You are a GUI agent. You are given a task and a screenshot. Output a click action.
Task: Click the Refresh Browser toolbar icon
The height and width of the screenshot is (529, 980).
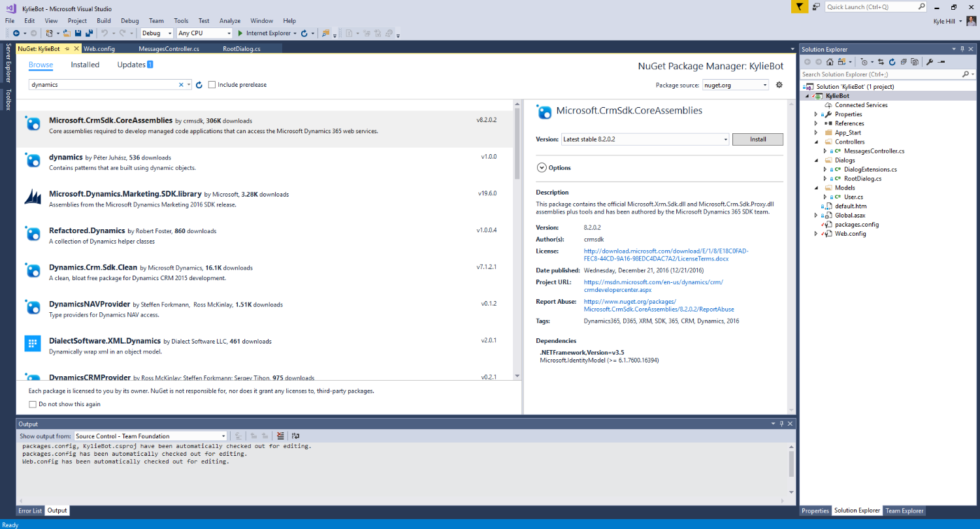[x=304, y=33]
